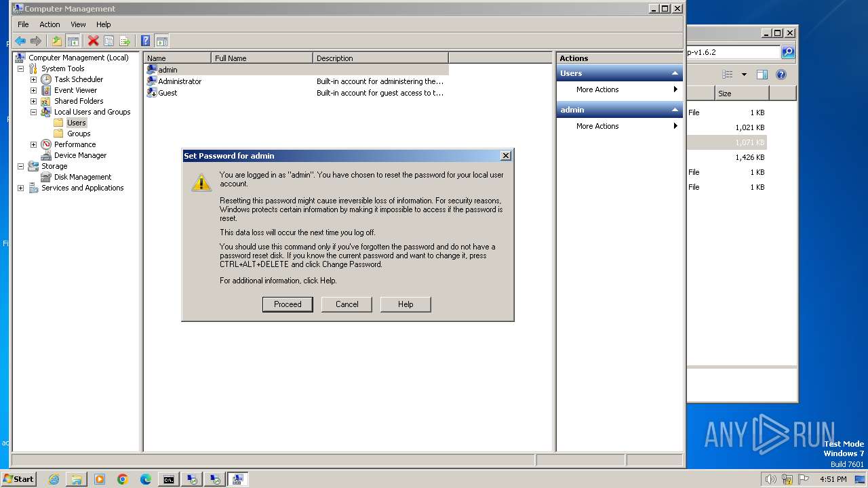Select the Administrator user account icon
The image size is (868, 488).
(x=152, y=81)
